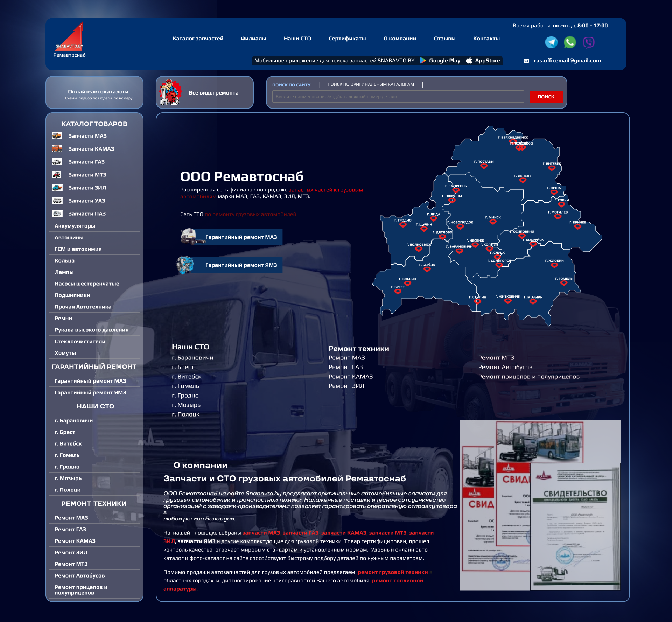Viewport: 672px width, 622px height.
Task: Click the red ПОИСК button
Action: tap(546, 97)
